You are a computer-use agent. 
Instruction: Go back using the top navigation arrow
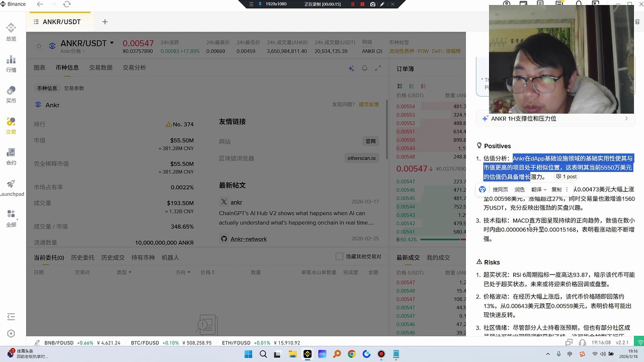click(40, 4)
